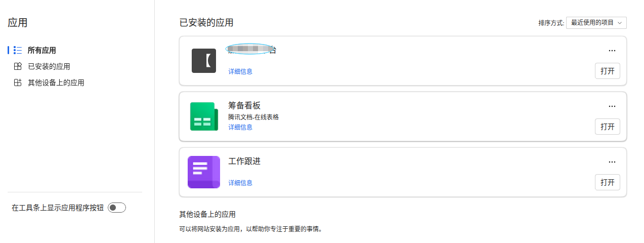
Task: Click the dark bracket app icon
Action: tap(204, 61)
